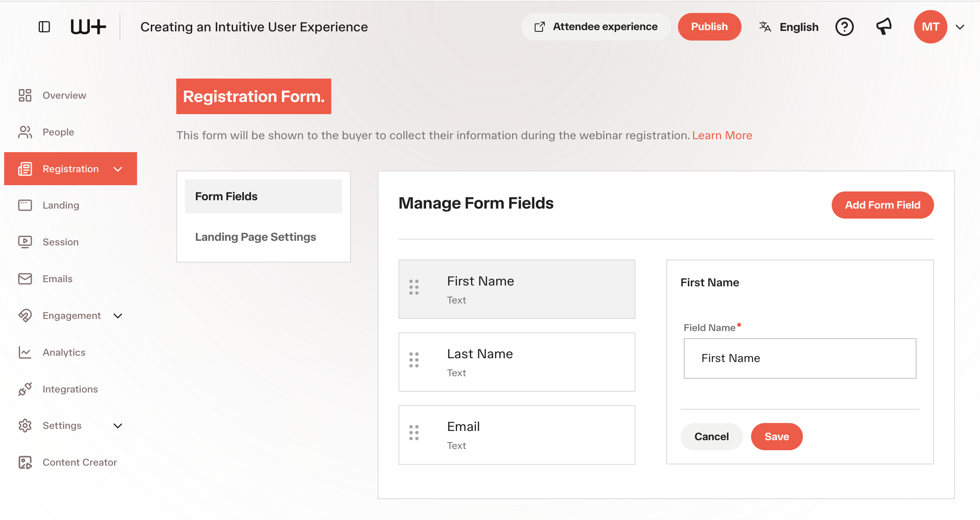Click the Content Creator icon

tap(25, 462)
